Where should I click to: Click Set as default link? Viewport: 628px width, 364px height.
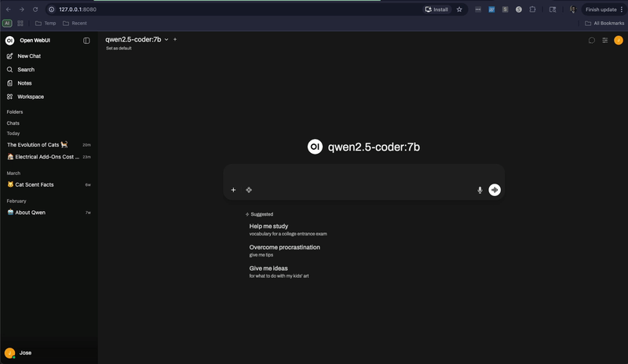pyautogui.click(x=119, y=48)
